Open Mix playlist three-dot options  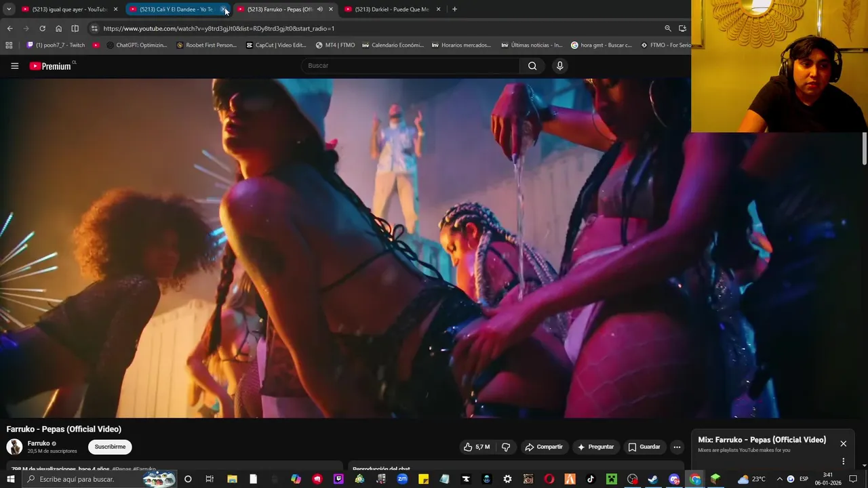pos(843,461)
